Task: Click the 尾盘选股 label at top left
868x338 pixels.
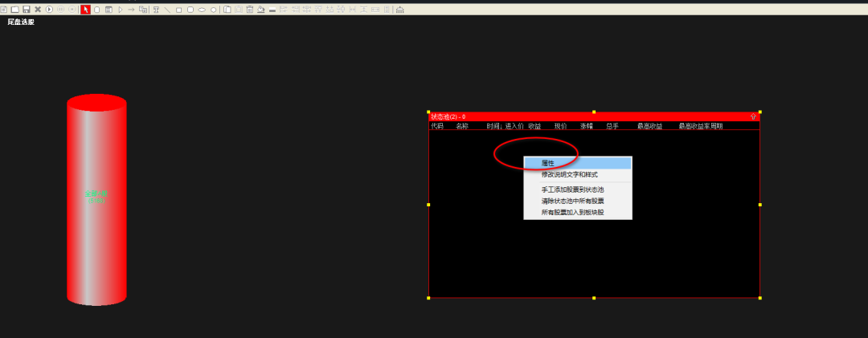Action: (x=21, y=22)
